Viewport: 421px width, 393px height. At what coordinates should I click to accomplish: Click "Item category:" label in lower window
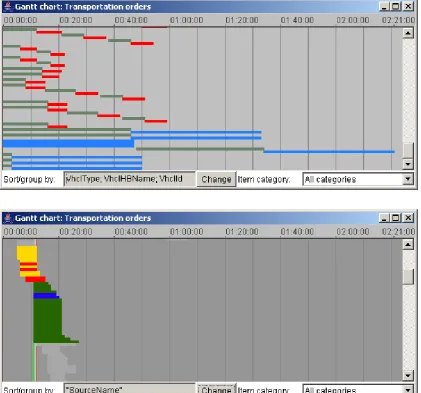pos(264,390)
